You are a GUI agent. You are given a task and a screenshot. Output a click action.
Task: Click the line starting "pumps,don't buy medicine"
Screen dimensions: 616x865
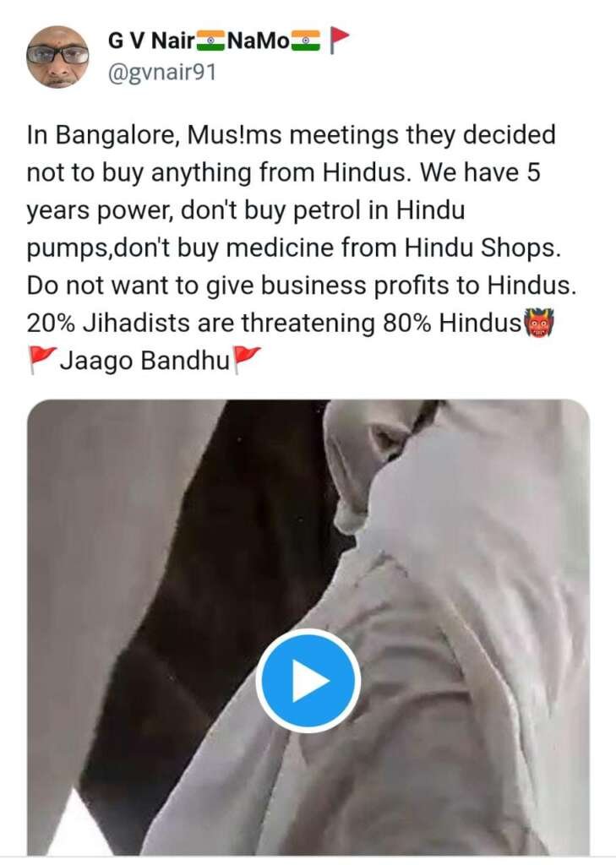pos(294,249)
